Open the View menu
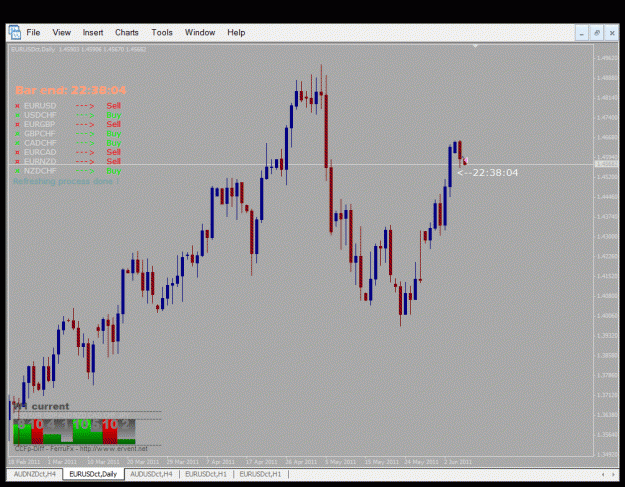Image resolution: width=625 pixels, height=487 pixels. point(61,33)
